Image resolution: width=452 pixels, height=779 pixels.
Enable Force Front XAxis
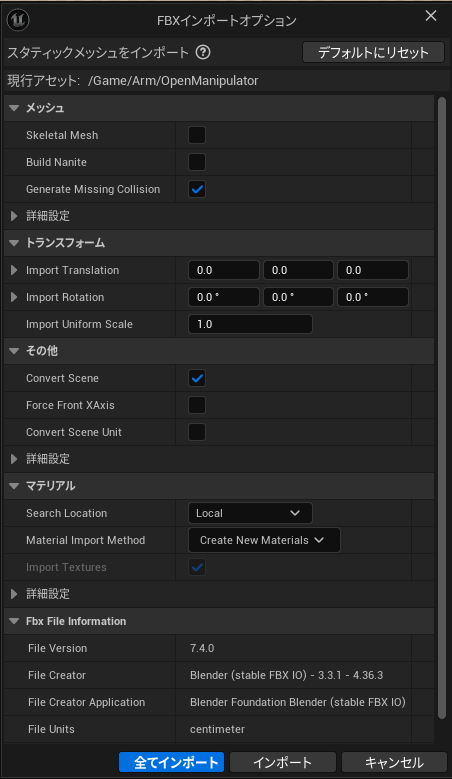tap(197, 405)
